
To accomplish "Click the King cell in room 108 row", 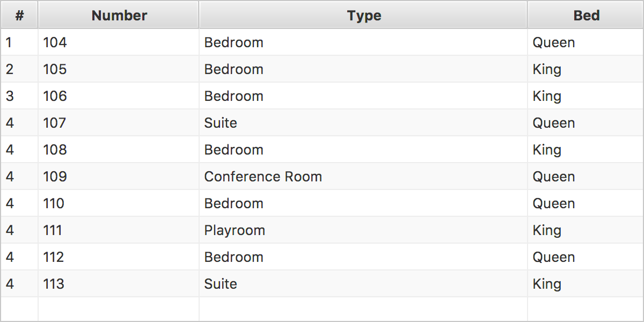I will click(x=586, y=150).
